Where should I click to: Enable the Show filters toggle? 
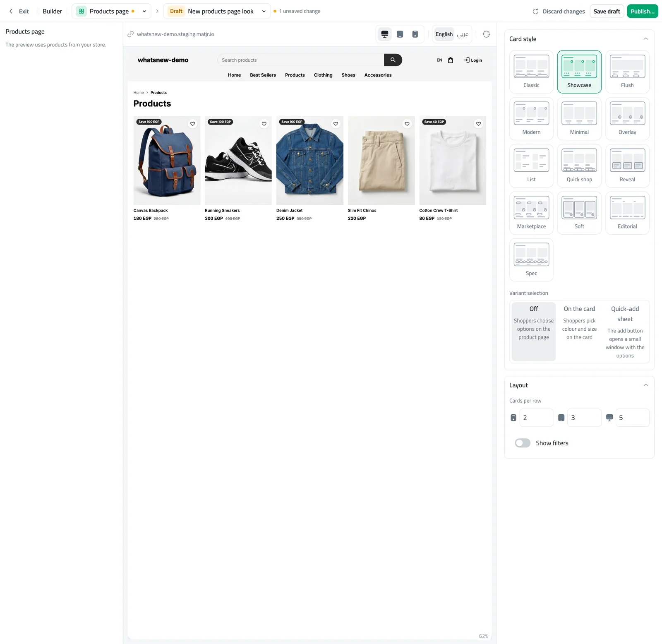tap(523, 443)
